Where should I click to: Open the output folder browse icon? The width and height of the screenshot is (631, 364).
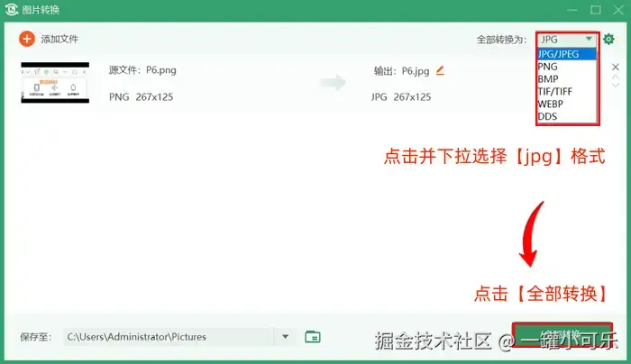tap(313, 337)
